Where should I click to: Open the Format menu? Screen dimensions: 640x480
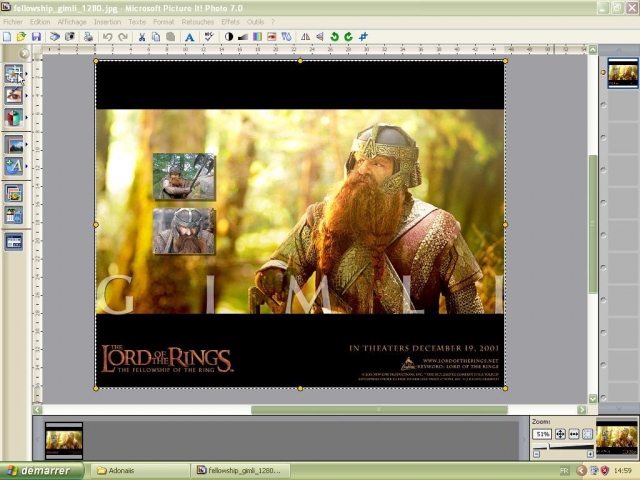pos(163,22)
